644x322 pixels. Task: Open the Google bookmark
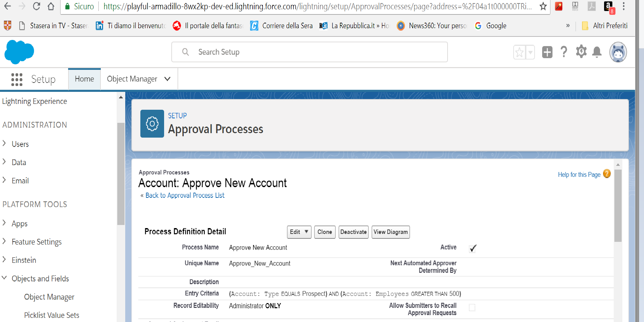pos(490,26)
